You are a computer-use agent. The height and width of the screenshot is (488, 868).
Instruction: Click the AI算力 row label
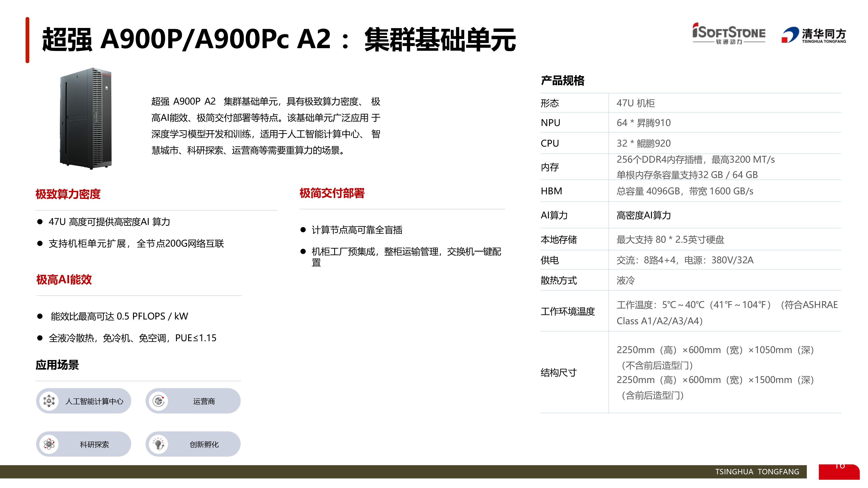tap(554, 215)
